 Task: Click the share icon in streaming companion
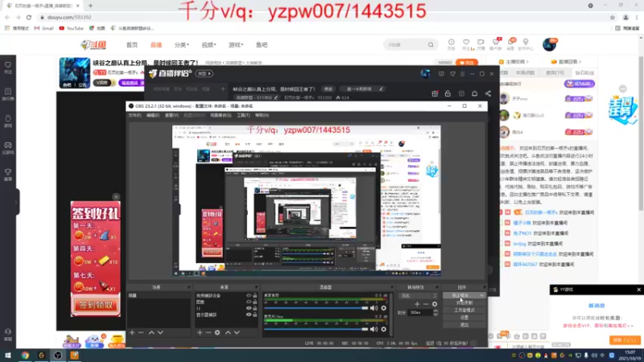[488, 93]
